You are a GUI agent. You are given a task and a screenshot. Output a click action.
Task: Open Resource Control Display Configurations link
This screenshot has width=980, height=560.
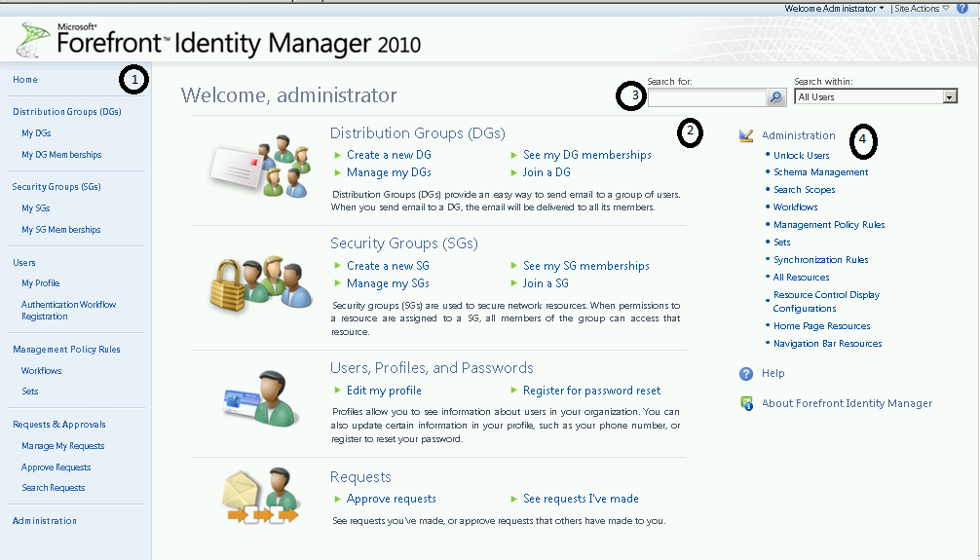coord(826,301)
